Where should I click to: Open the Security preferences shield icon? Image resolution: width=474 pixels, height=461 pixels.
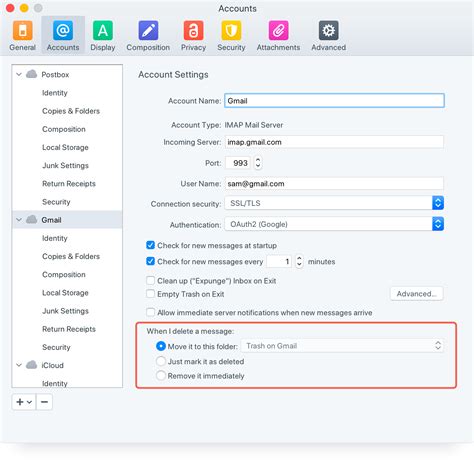[231, 30]
